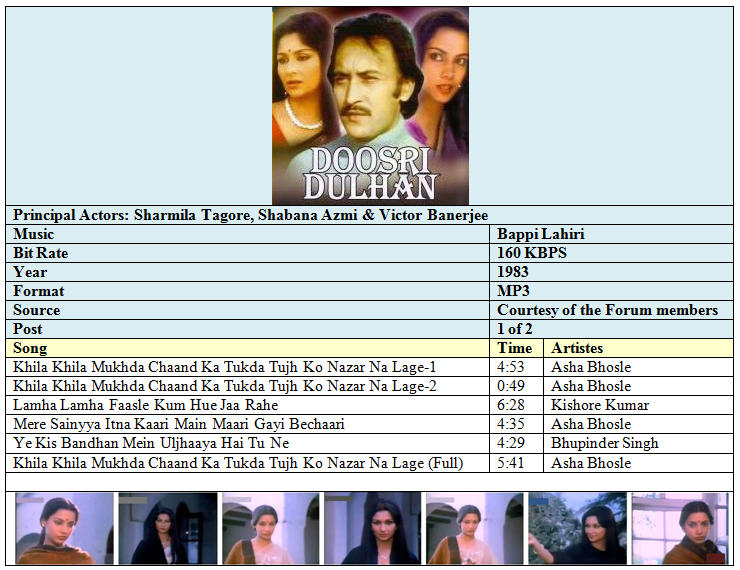
Task: Click the 'Format' label cell
Action: [x=248, y=291]
